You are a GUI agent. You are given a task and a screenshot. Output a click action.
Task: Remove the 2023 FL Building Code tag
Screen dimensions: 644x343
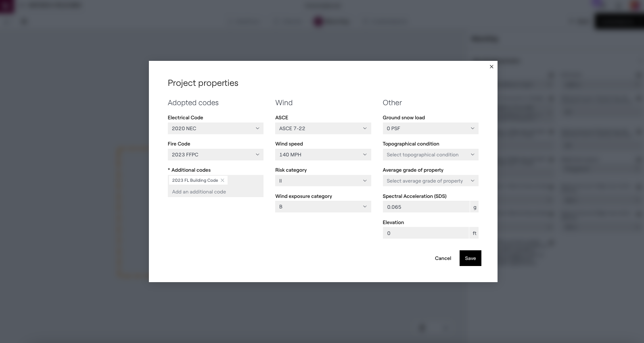(x=222, y=180)
